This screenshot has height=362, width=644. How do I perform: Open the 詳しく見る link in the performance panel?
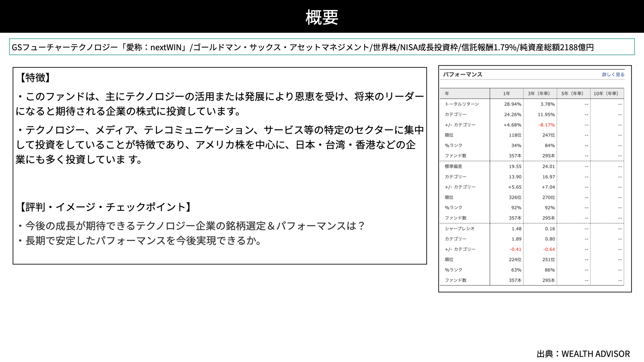pos(613,75)
